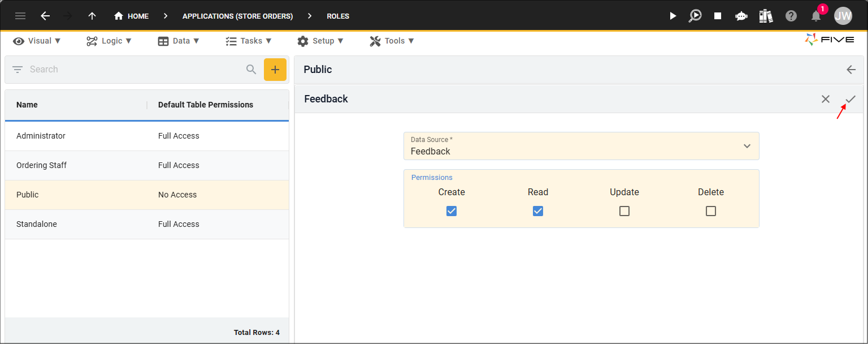This screenshot has height=344, width=868.
Task: Add a new role with plus button
Action: [275, 70]
